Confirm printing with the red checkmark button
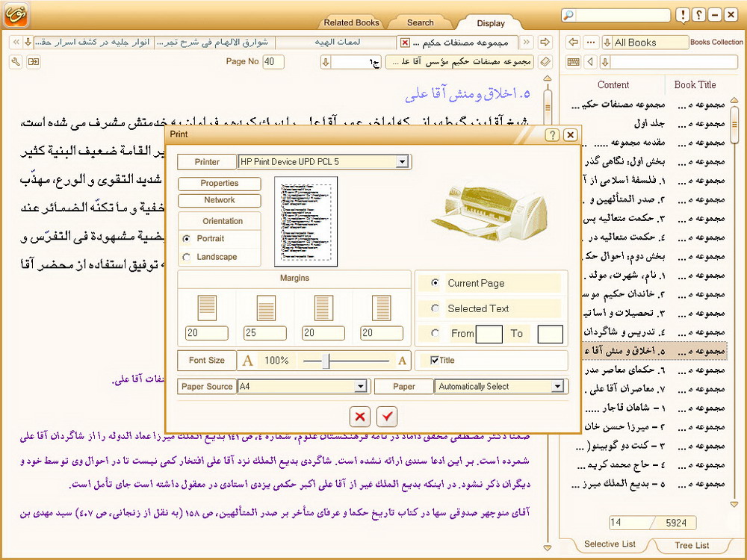This screenshot has width=747, height=560. (x=387, y=416)
